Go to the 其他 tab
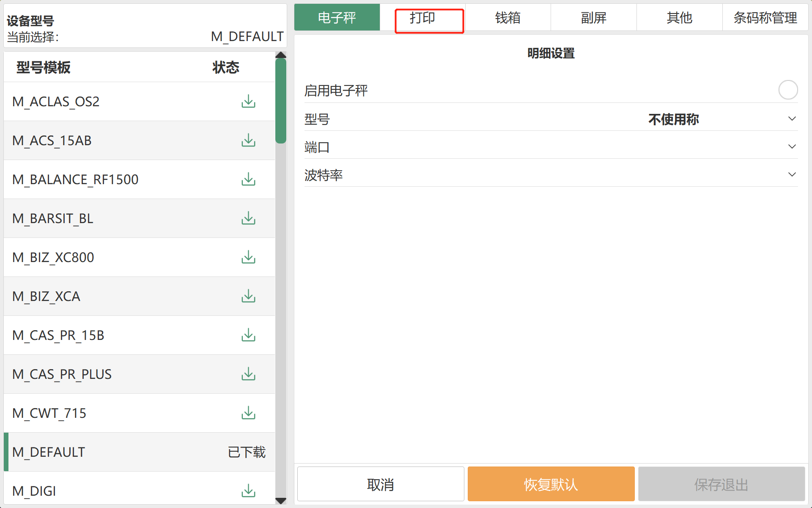Screen dimensions: 812x508 pyautogui.click(x=680, y=17)
